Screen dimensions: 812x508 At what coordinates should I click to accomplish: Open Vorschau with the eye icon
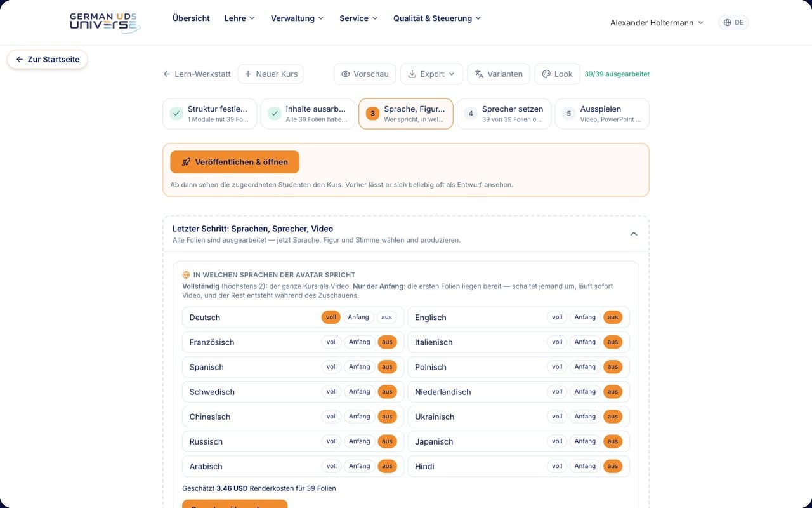tap(365, 74)
